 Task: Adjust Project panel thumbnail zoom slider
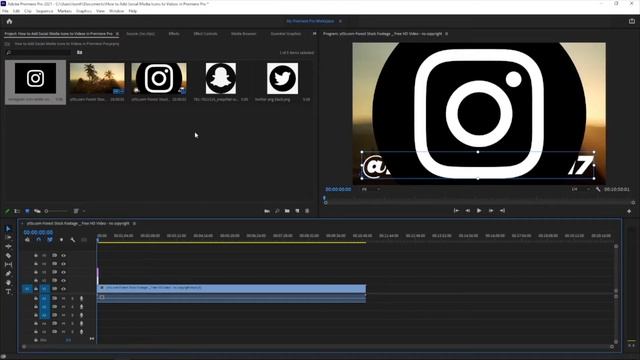point(56,211)
